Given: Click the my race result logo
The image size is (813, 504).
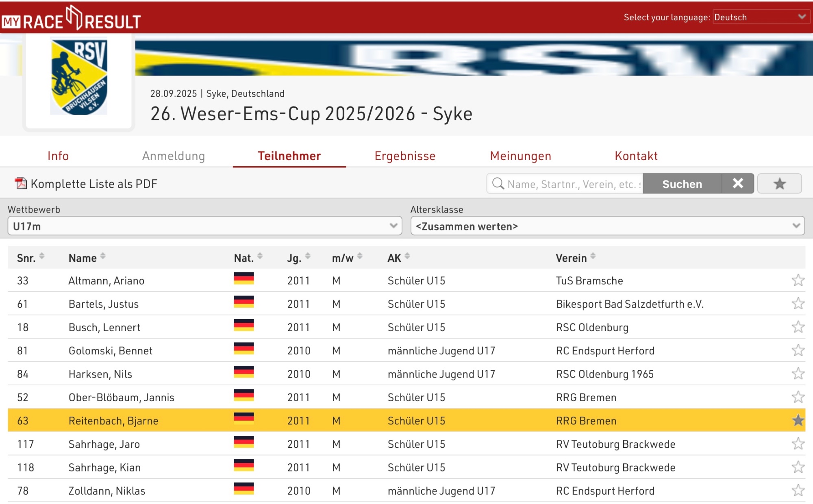Looking at the screenshot, I should pos(71,19).
